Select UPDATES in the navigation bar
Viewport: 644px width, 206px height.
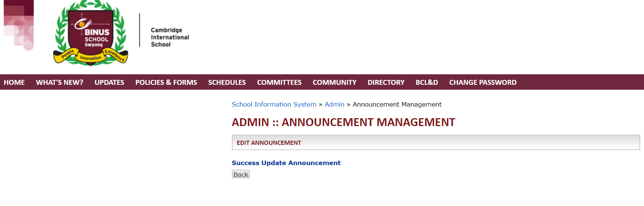[109, 83]
